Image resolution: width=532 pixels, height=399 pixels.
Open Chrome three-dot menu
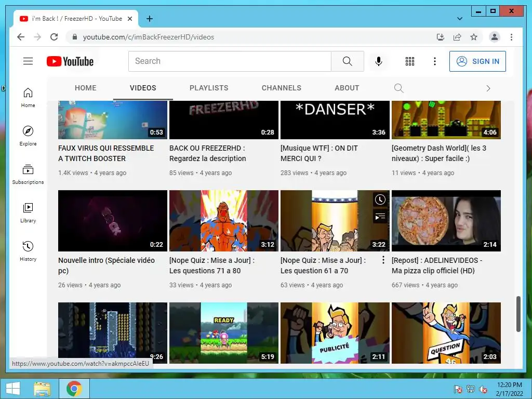coord(511,37)
